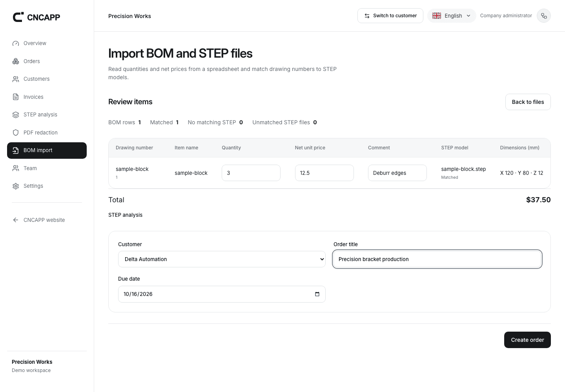Go to Overview in the sidebar
The height and width of the screenshot is (392, 565).
(x=47, y=44)
